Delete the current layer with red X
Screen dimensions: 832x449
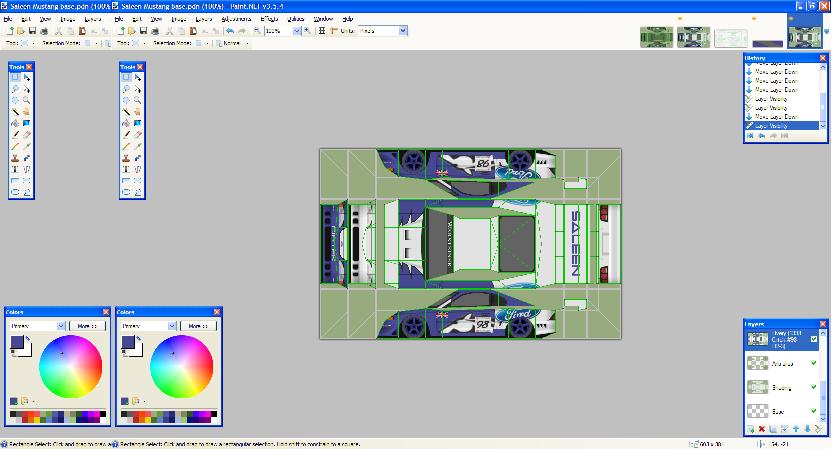click(762, 429)
